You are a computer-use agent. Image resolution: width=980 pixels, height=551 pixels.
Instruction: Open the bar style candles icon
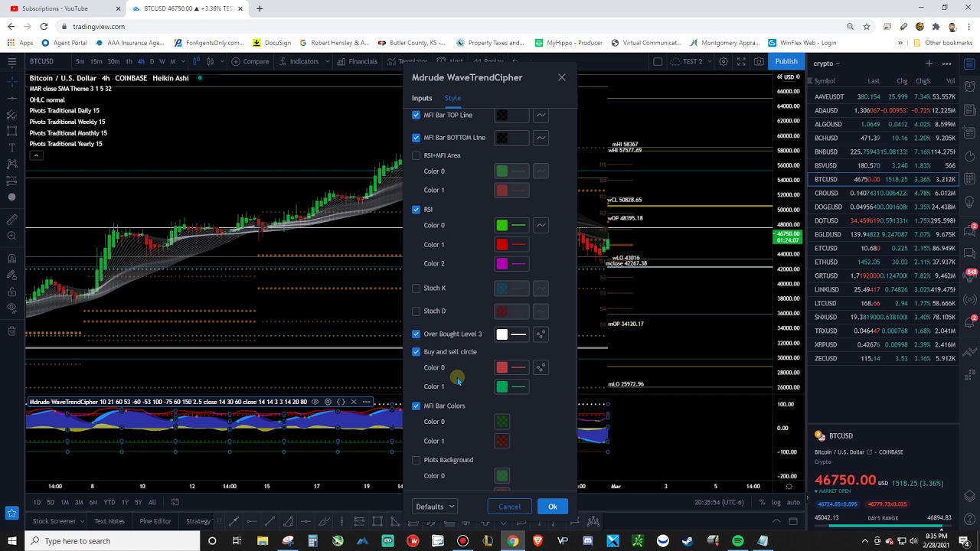click(x=209, y=61)
